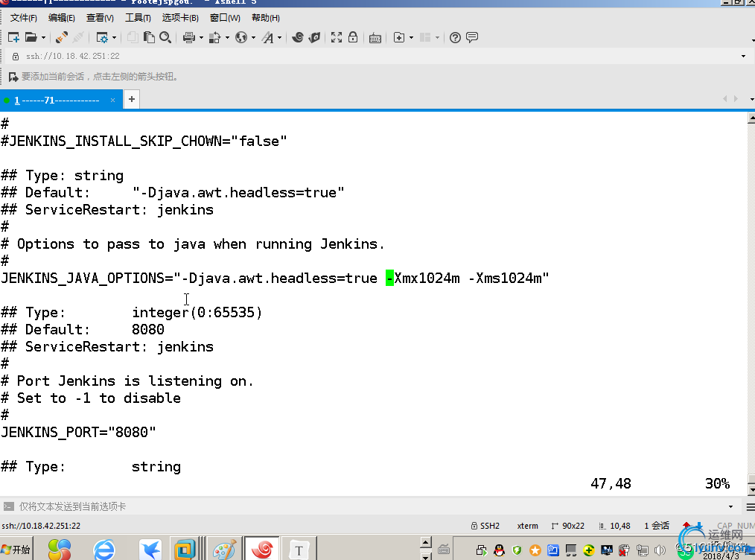Open the compose bar target dropdown
This screenshot has width=755, height=560.
point(730,506)
